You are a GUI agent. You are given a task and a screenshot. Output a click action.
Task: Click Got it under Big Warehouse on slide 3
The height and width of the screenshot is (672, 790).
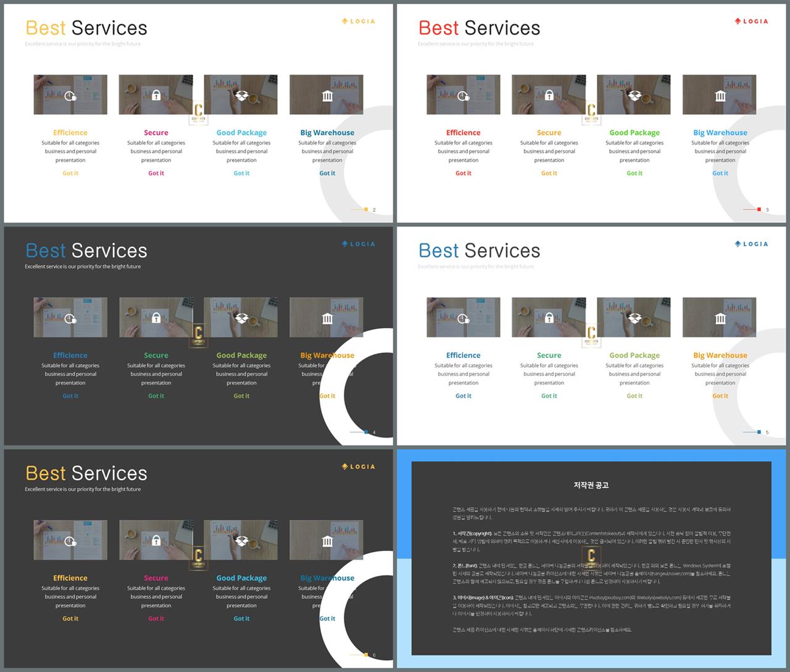point(720,173)
